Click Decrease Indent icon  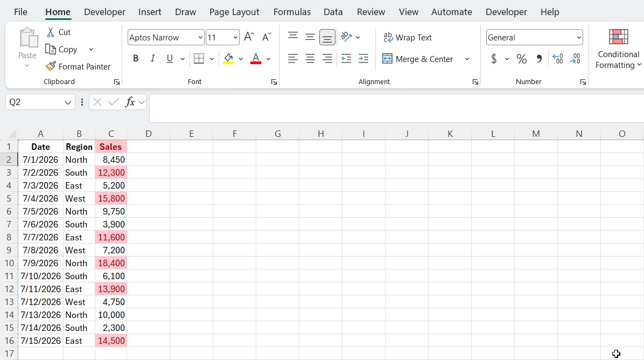coord(346,59)
